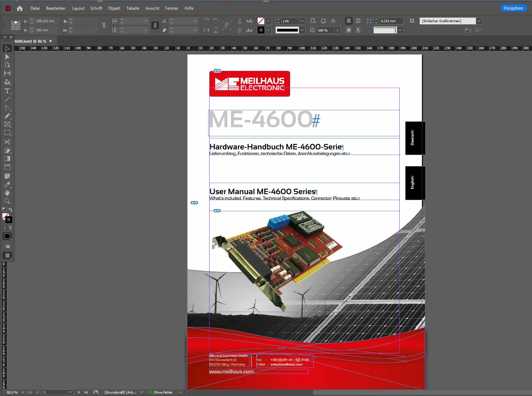Viewport: 532px width, 396px height.
Task: Open the fx effects button
Action: (x=334, y=21)
